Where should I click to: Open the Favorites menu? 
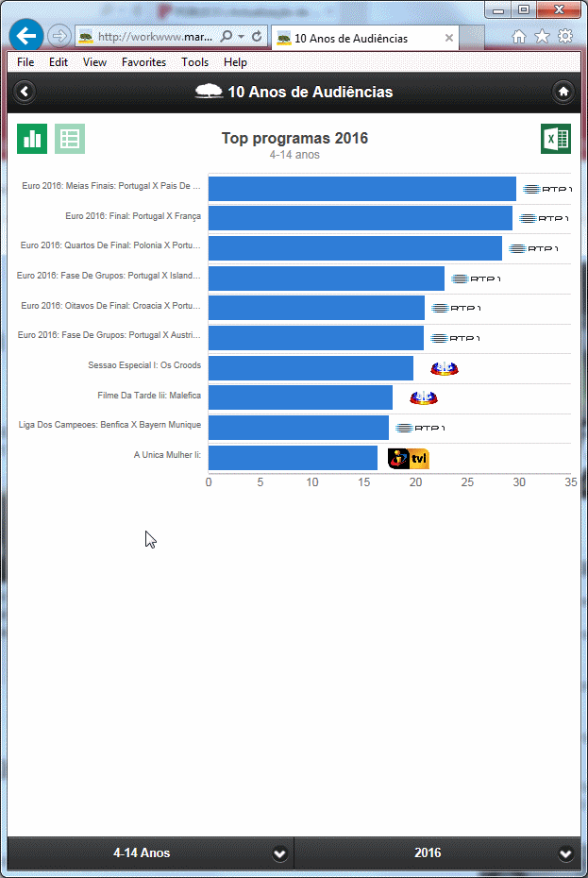pos(143,62)
